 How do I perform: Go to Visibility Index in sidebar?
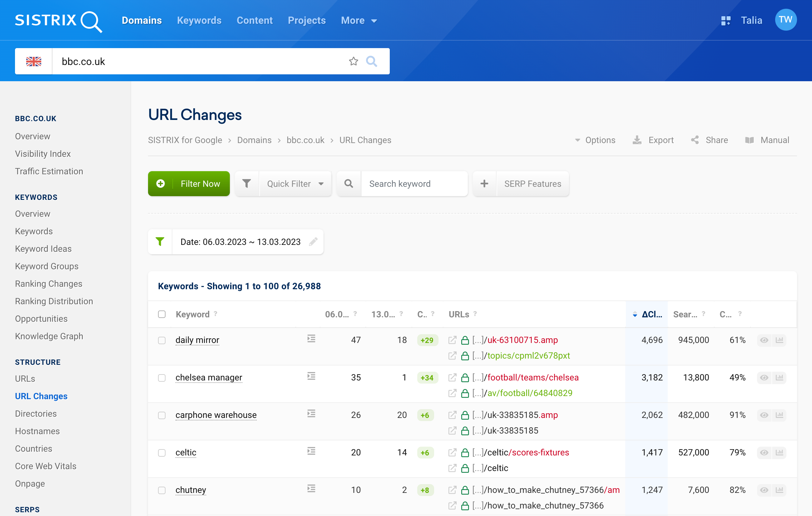tap(43, 154)
